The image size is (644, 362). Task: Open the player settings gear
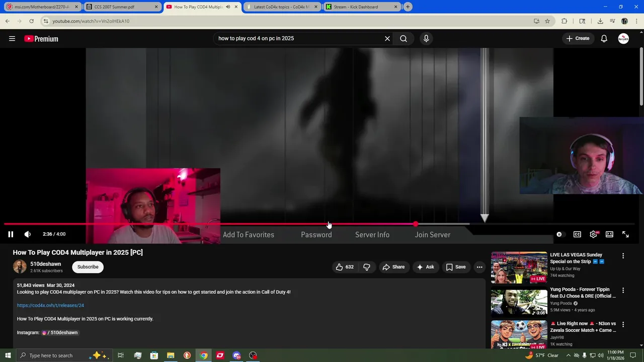pyautogui.click(x=594, y=234)
